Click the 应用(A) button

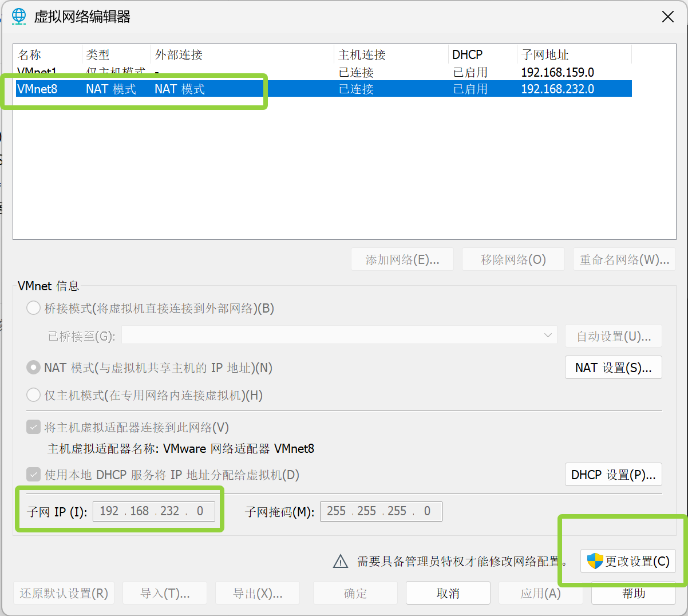click(541, 593)
